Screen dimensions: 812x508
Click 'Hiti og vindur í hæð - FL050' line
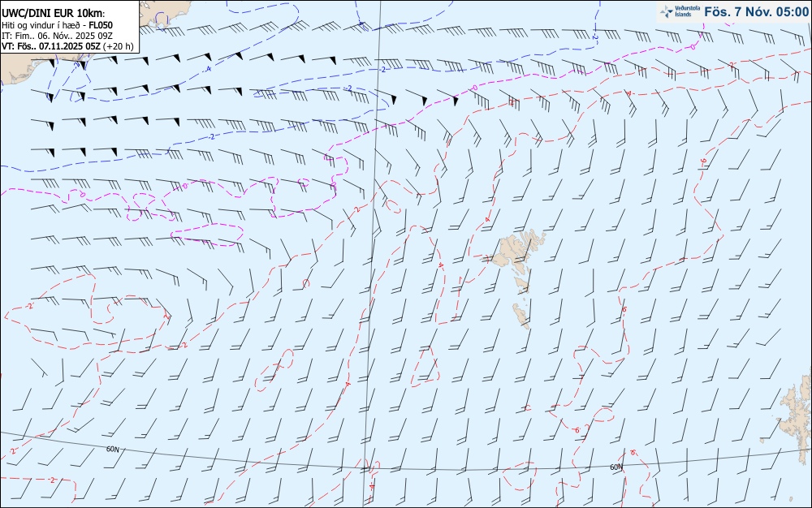57,25
